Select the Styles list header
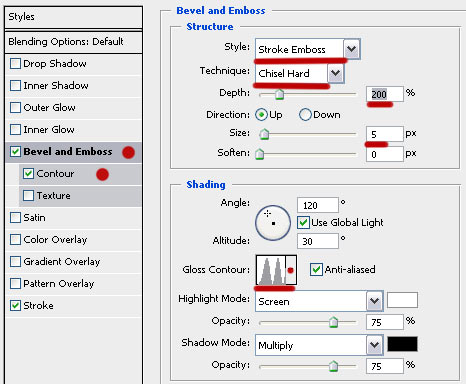 pyautogui.click(x=74, y=17)
